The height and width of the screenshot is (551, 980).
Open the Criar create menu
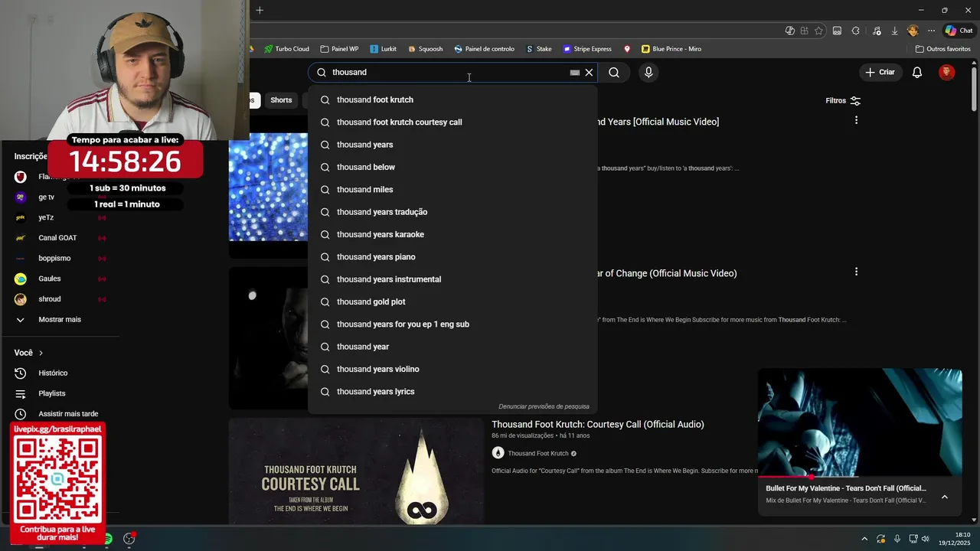pyautogui.click(x=880, y=72)
